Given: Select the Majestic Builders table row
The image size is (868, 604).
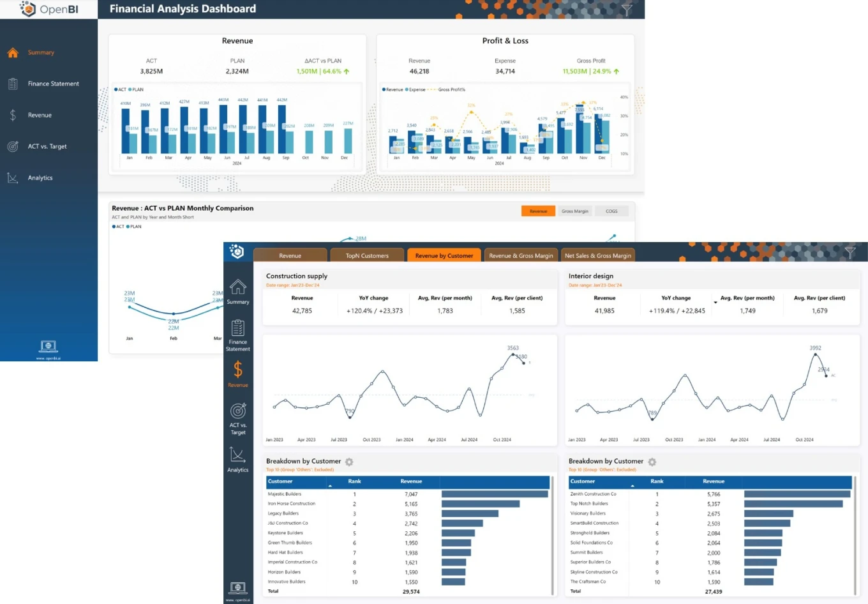Looking at the screenshot, I should click(x=285, y=494).
